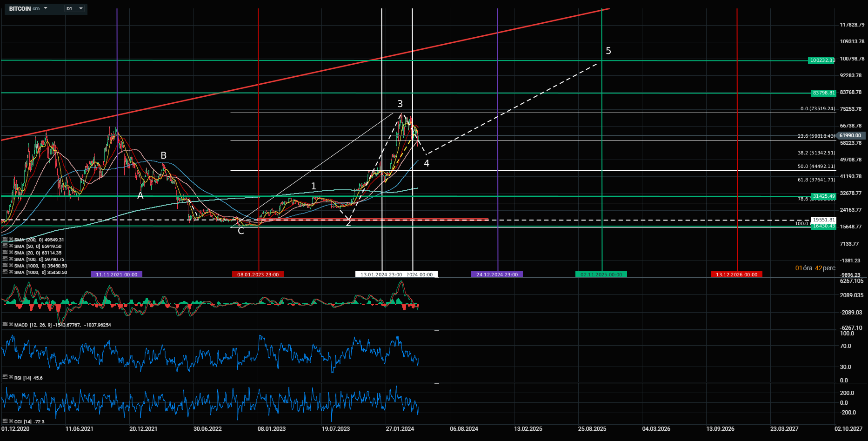Viewport: 868px width, 441px height.
Task: Click the current price tag 61990.00
Action: tap(851, 136)
